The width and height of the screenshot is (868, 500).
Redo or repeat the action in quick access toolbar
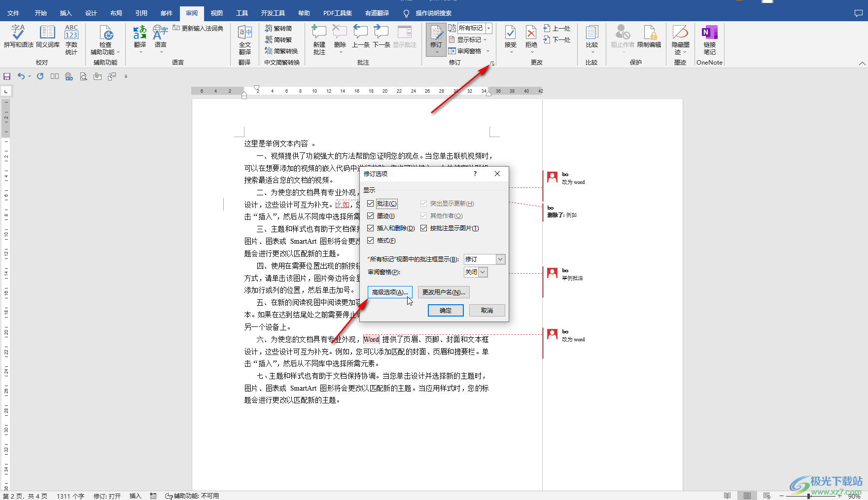click(x=40, y=76)
